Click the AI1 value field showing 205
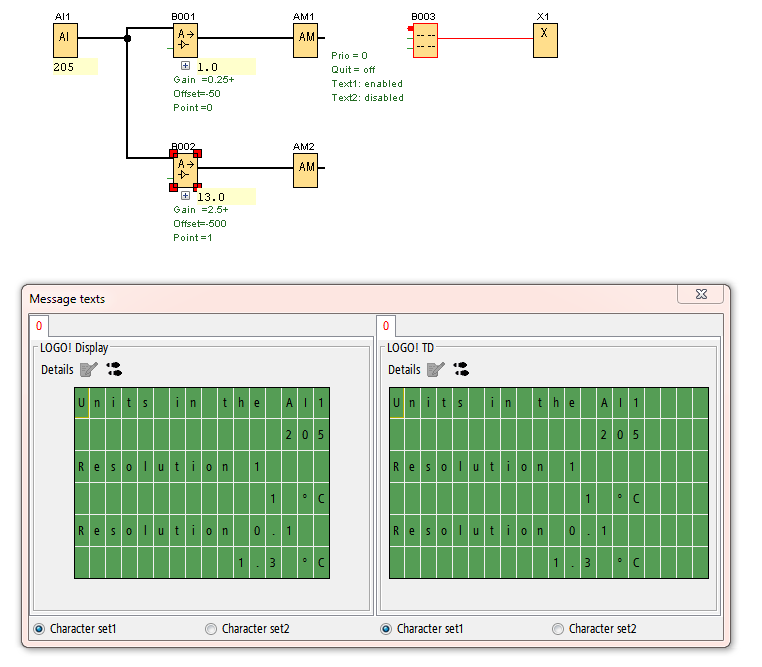Viewport: 762px width, 667px height. click(x=75, y=67)
